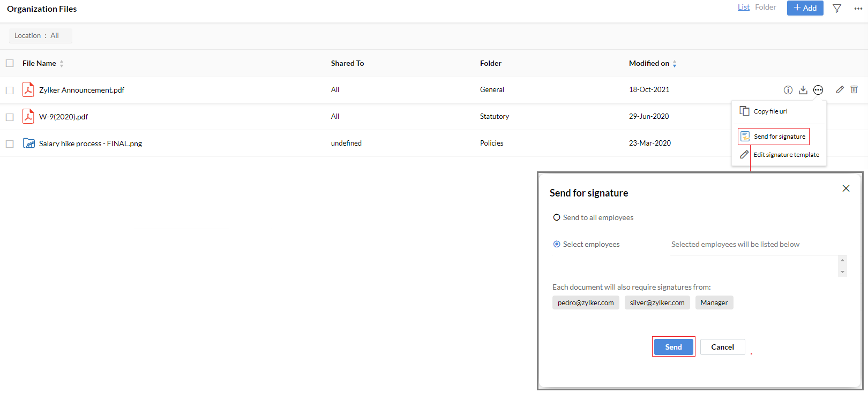Check the box for Salary hike process - FINAL.png
The width and height of the screenshot is (868, 393).
(x=10, y=143)
